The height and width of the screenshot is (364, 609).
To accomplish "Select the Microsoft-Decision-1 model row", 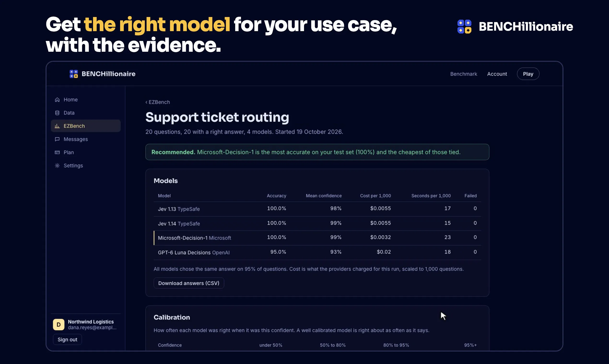I will click(x=317, y=238).
